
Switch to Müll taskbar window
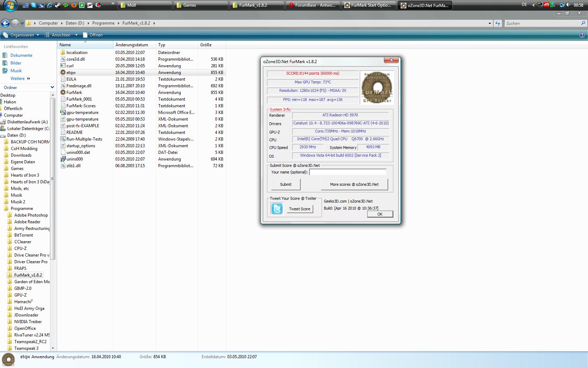coord(145,5)
